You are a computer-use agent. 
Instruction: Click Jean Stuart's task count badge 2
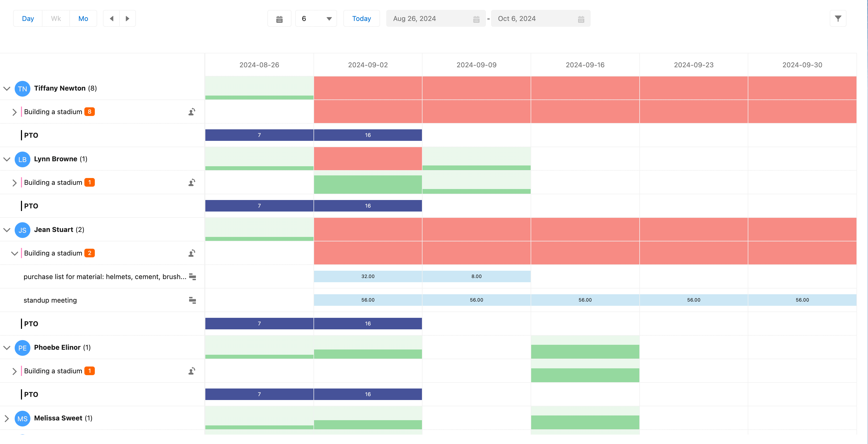[x=90, y=253]
